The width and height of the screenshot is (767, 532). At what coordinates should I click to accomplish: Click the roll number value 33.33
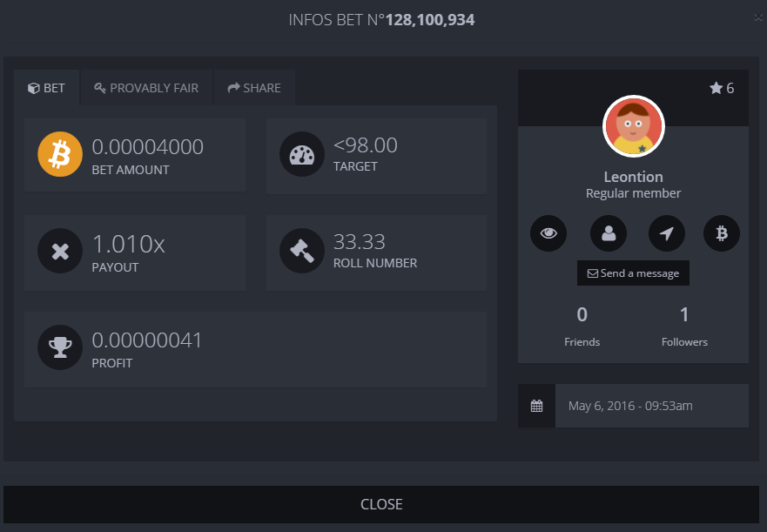360,242
